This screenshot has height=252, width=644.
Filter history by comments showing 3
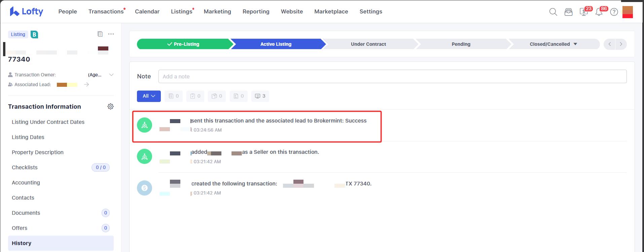(x=260, y=96)
